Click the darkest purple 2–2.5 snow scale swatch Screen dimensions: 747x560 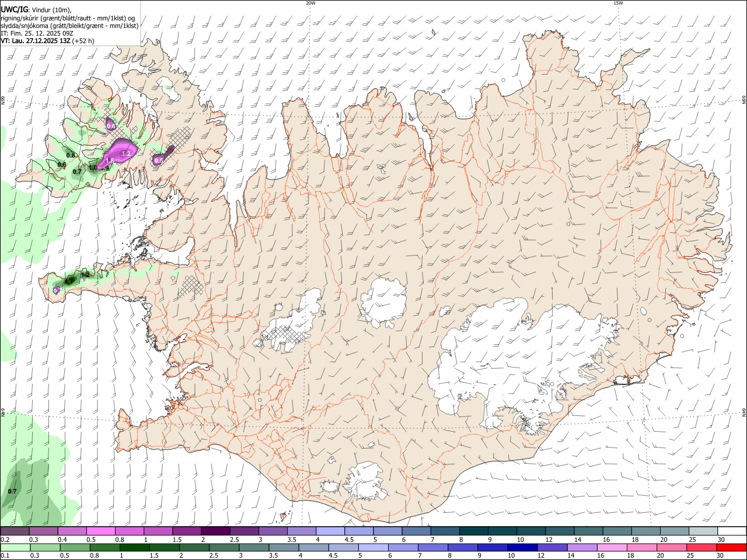[x=215, y=531]
